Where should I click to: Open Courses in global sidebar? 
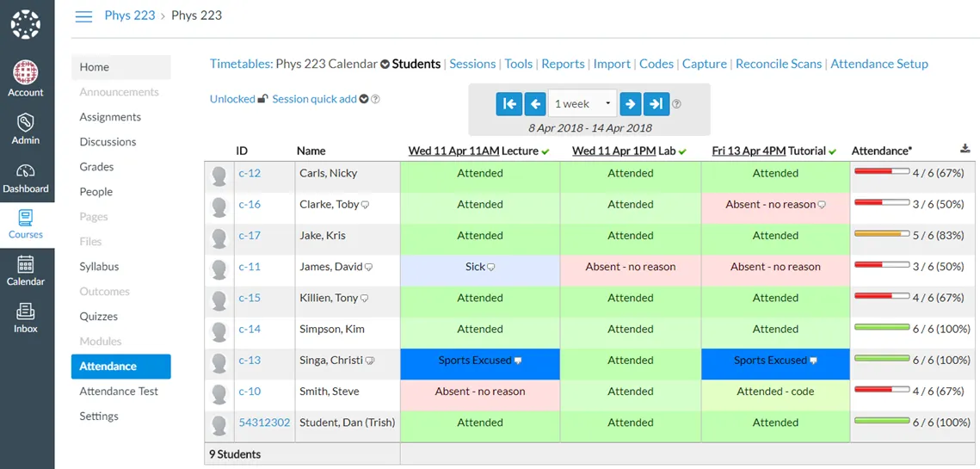click(26, 225)
